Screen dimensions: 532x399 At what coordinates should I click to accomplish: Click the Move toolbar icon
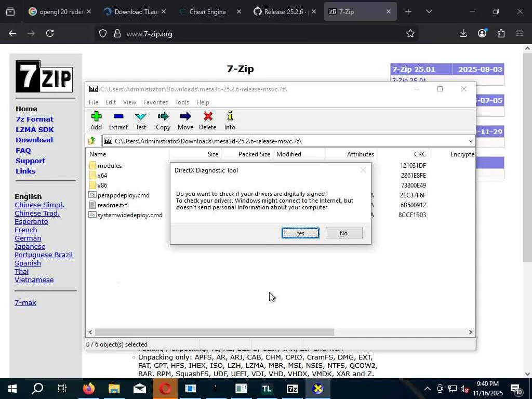[185, 121]
